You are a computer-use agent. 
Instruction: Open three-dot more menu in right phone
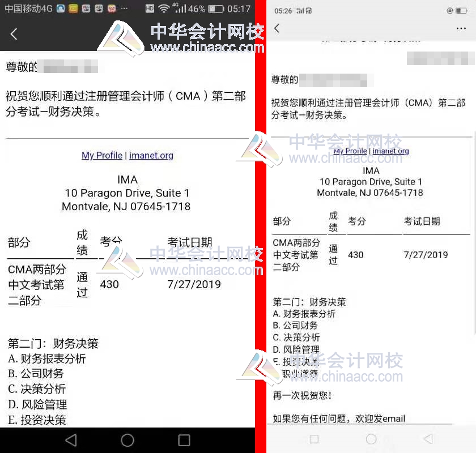tap(461, 29)
